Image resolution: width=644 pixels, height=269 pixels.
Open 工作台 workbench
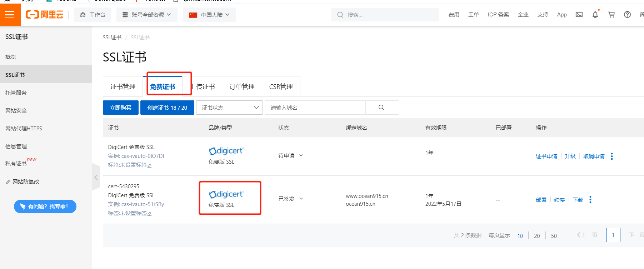93,15
